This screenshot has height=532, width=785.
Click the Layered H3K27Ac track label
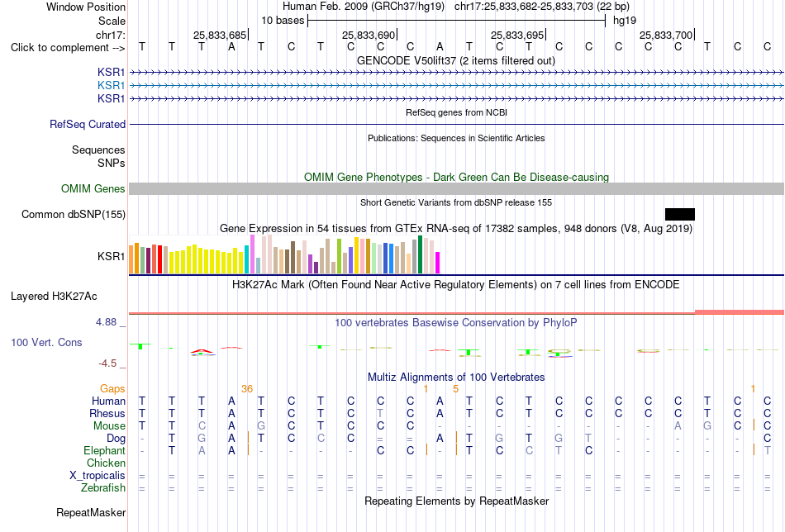point(54,297)
